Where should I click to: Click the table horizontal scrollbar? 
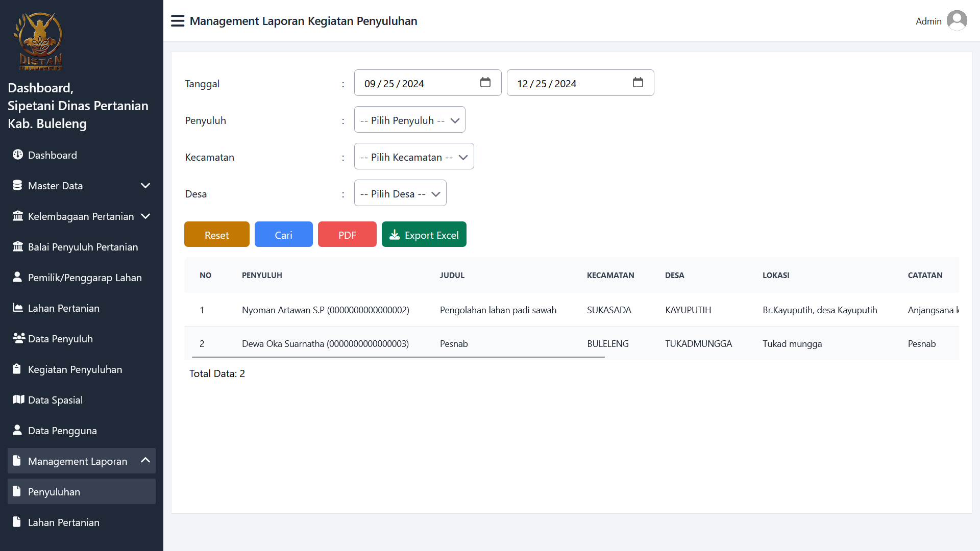pyautogui.click(x=398, y=357)
